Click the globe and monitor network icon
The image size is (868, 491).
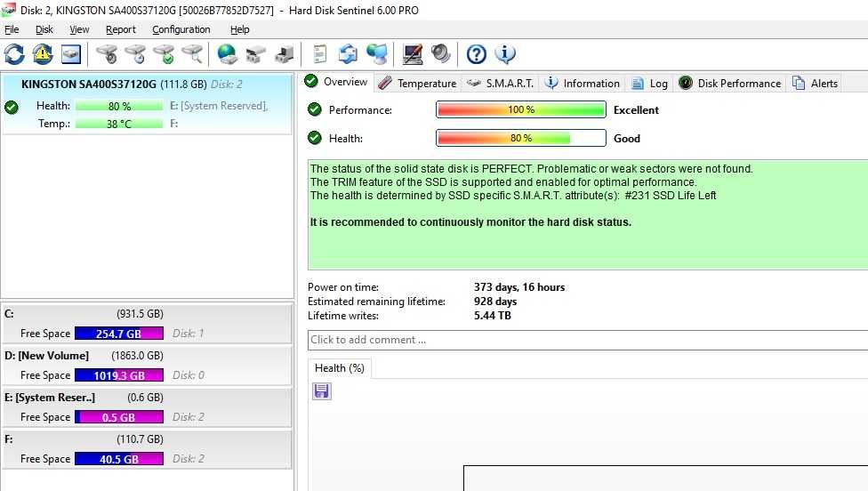tap(377, 54)
